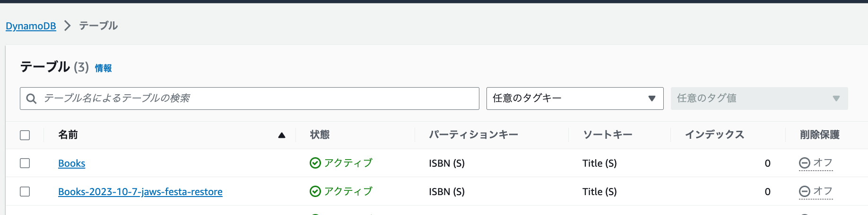Sort by 名前 column header
This screenshot has width=868, height=215.
pos(68,135)
